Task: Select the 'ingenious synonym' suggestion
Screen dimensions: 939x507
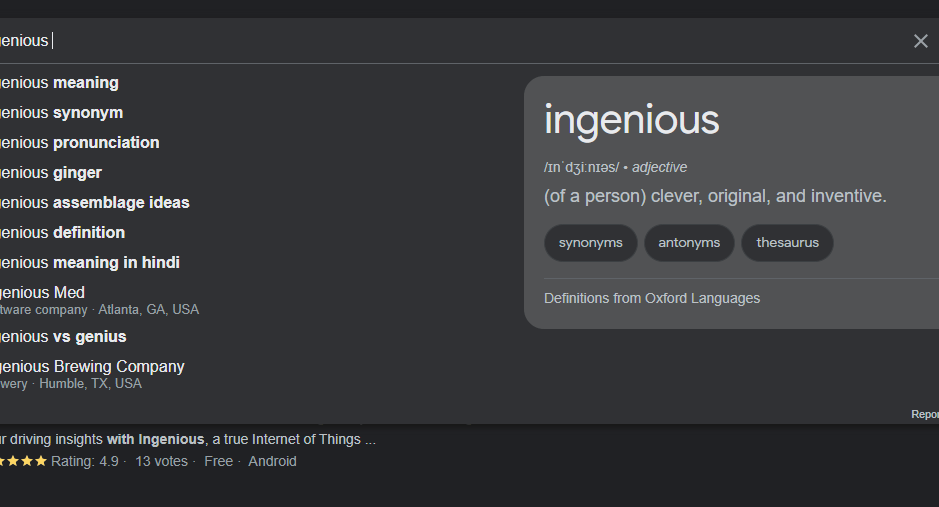Action: tap(62, 113)
